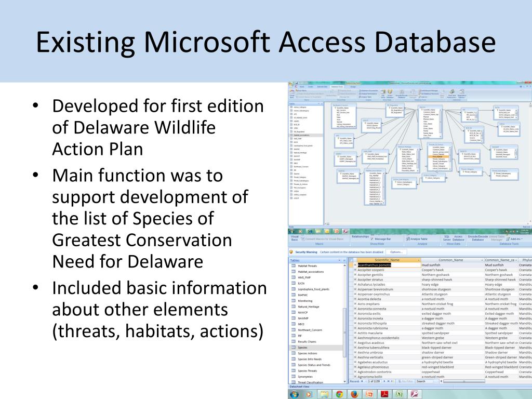Switch to Access on taskbar
The width and height of the screenshot is (532, 399).
414,394
